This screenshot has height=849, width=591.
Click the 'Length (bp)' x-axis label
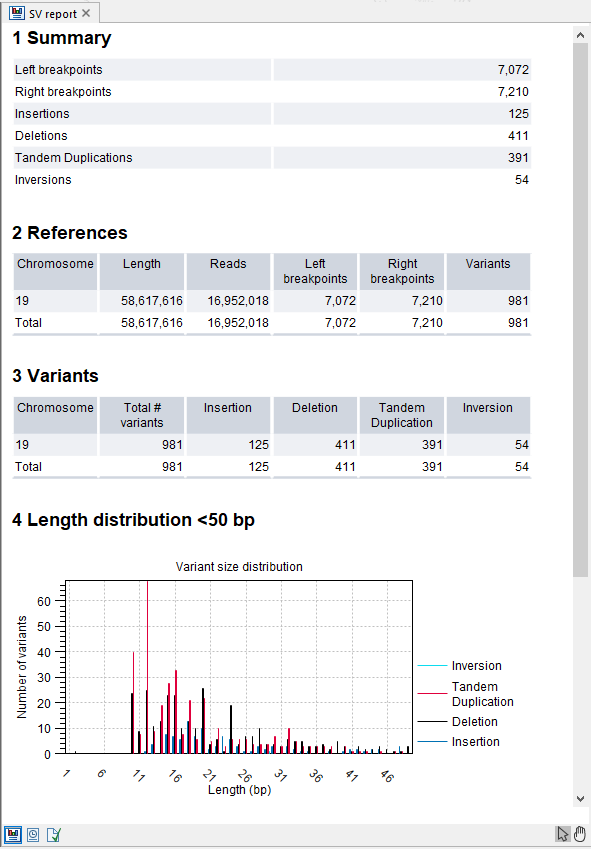(x=239, y=790)
